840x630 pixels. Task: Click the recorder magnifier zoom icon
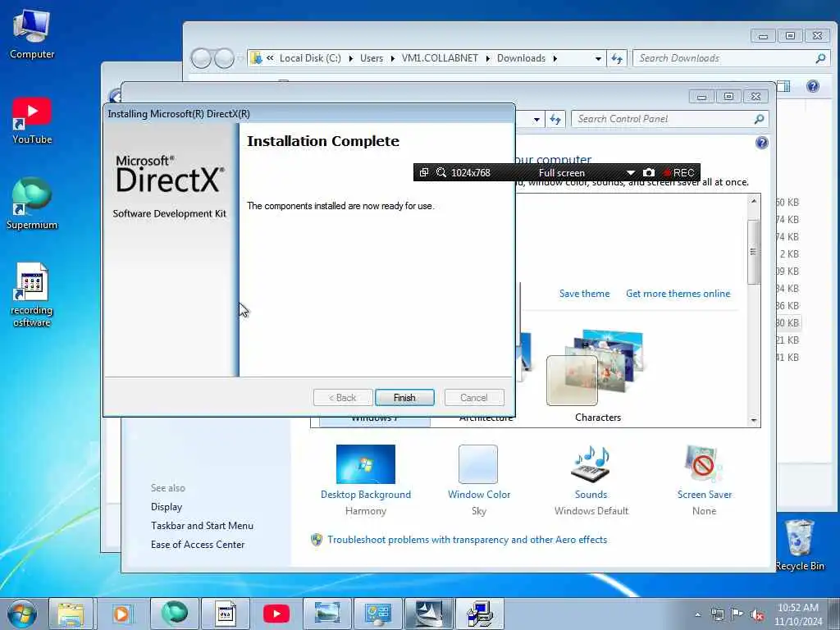(441, 172)
